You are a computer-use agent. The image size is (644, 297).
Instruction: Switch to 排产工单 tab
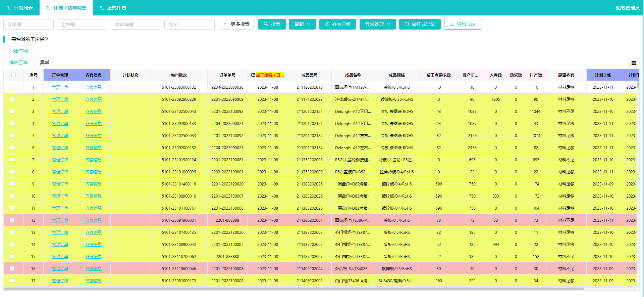[18, 62]
